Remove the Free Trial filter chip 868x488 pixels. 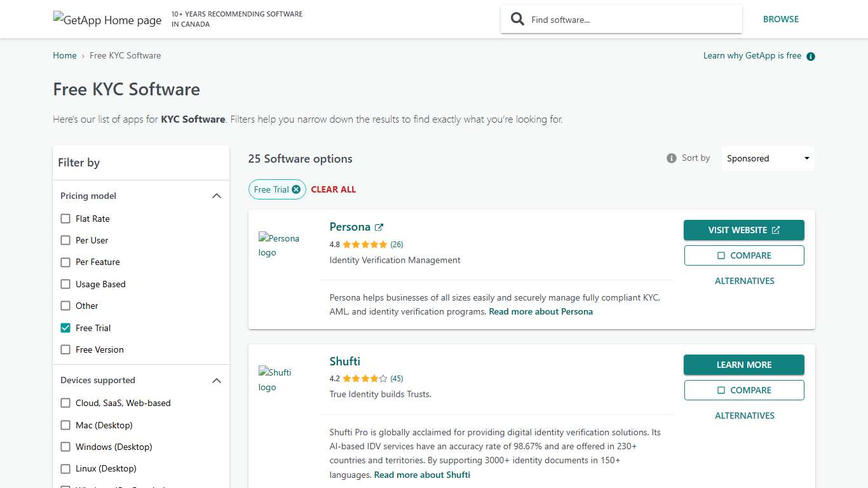(x=296, y=189)
